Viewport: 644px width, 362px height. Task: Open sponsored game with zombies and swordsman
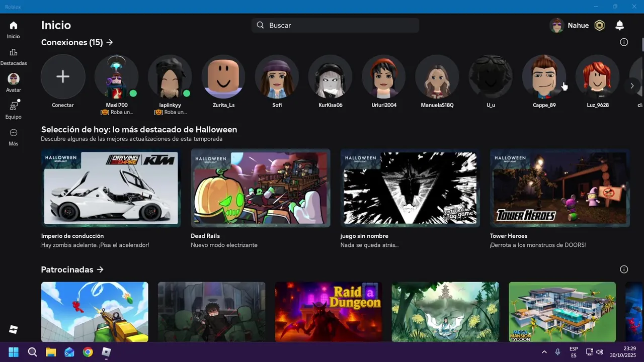pos(211,312)
